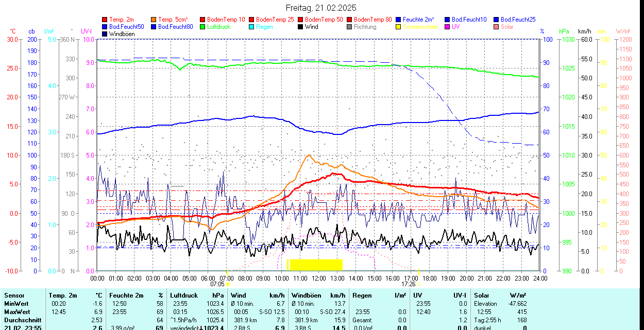
Task: Click the BodenTemp 50 legend label
Action: point(324,20)
